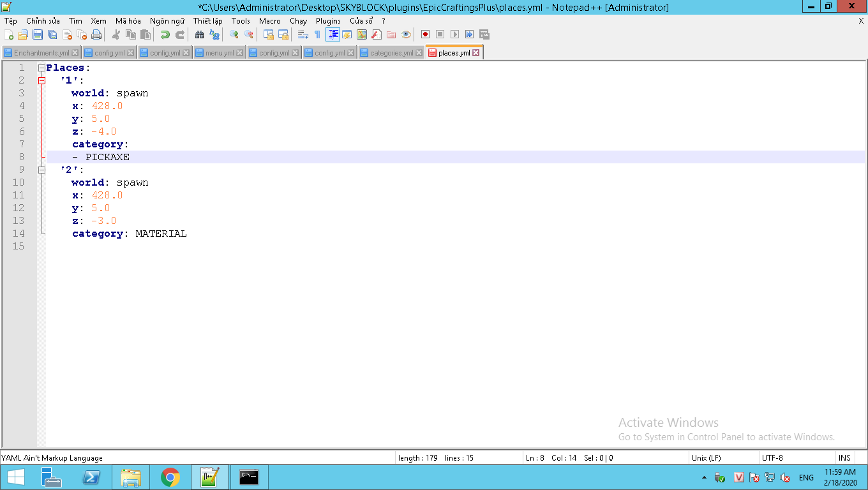Click the Undo toolbar icon

click(x=165, y=34)
